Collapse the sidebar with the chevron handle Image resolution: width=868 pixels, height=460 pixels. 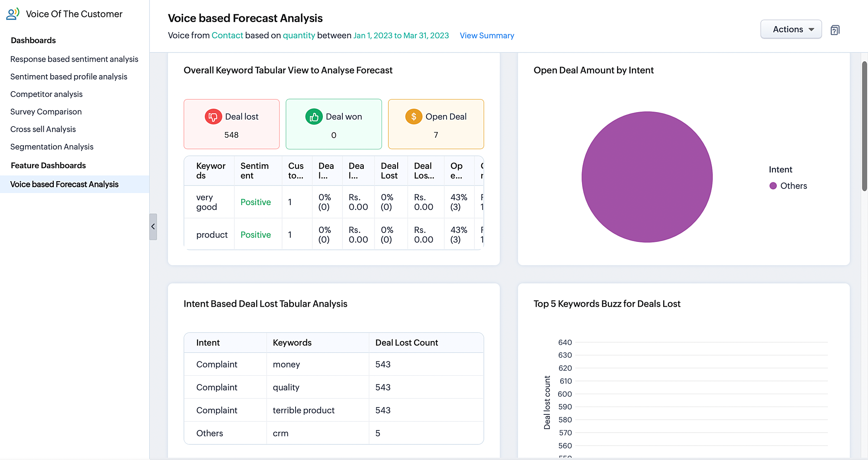tap(153, 226)
